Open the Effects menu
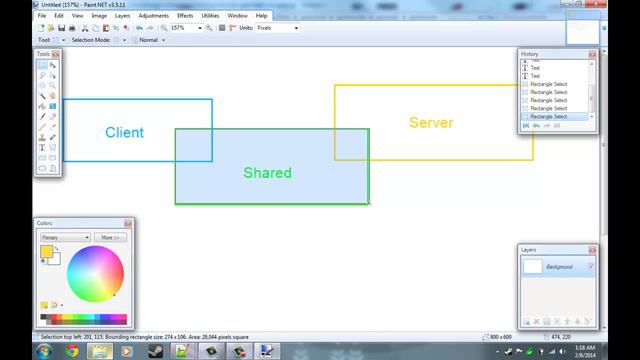The height and width of the screenshot is (360, 640). coord(185,16)
